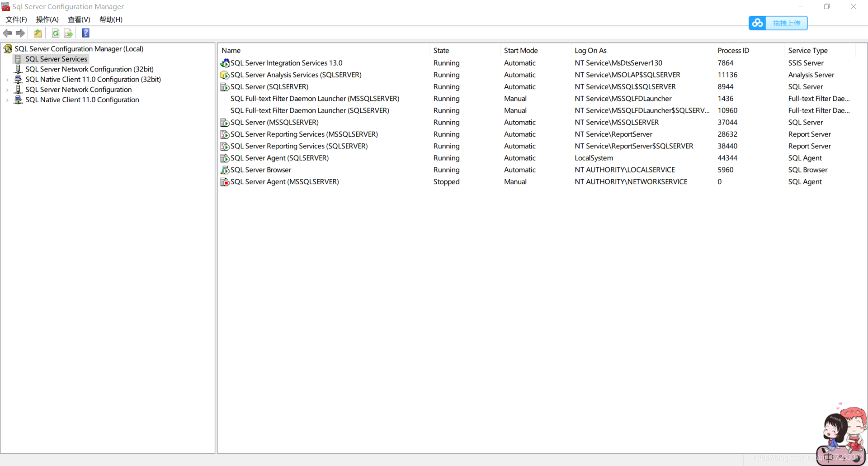Click NT AUTHORITY\NETWORKSERVICE log on account
868x466 pixels.
[631, 182]
